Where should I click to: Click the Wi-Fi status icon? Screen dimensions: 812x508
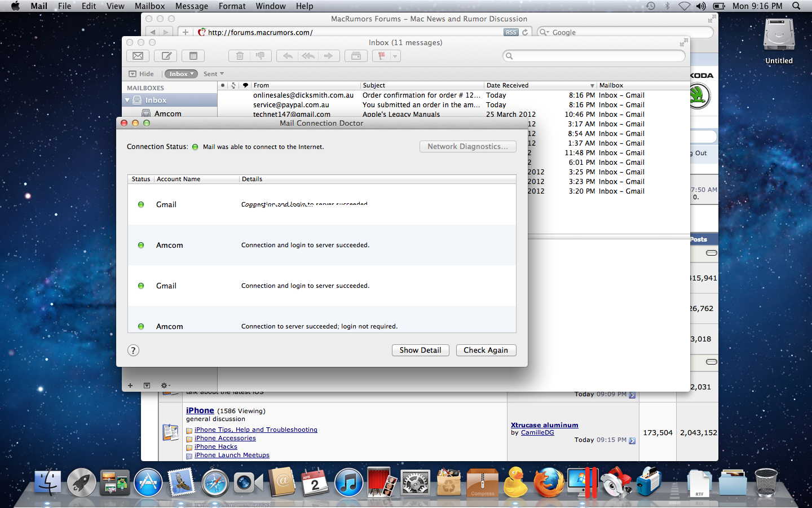684,6
